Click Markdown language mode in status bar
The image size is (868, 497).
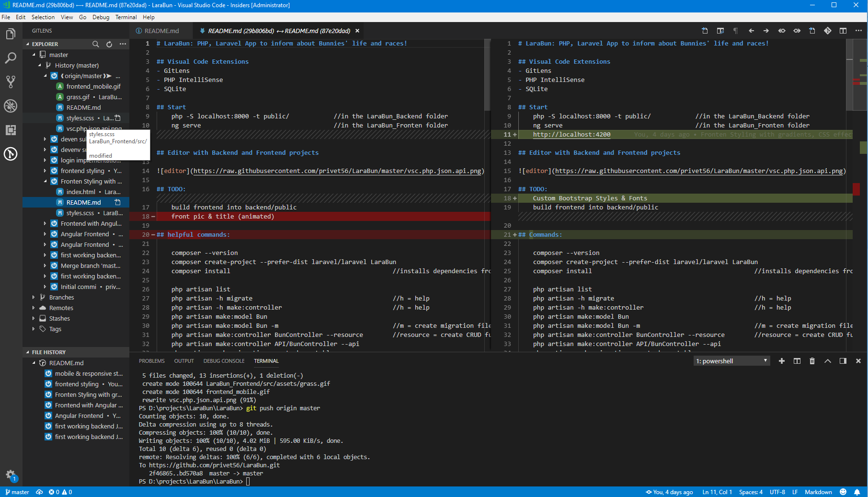818,492
